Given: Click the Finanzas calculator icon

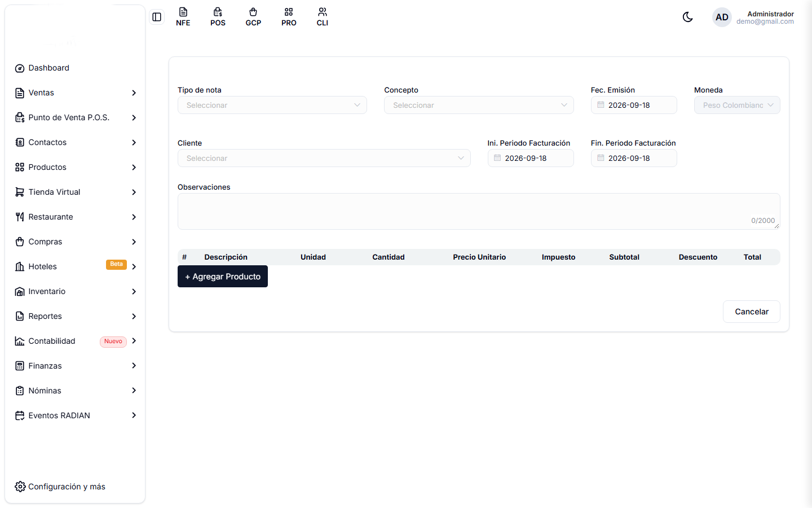Looking at the screenshot, I should 20,366.
